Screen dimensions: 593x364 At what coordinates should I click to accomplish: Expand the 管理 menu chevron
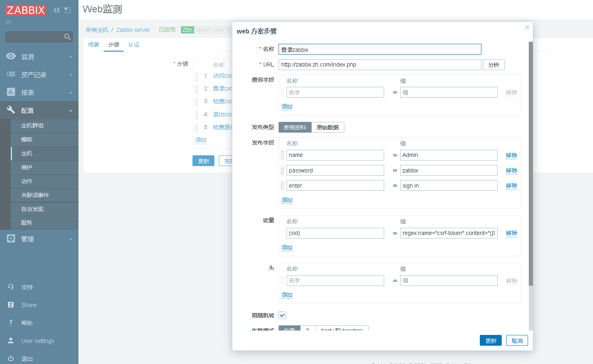(x=71, y=239)
